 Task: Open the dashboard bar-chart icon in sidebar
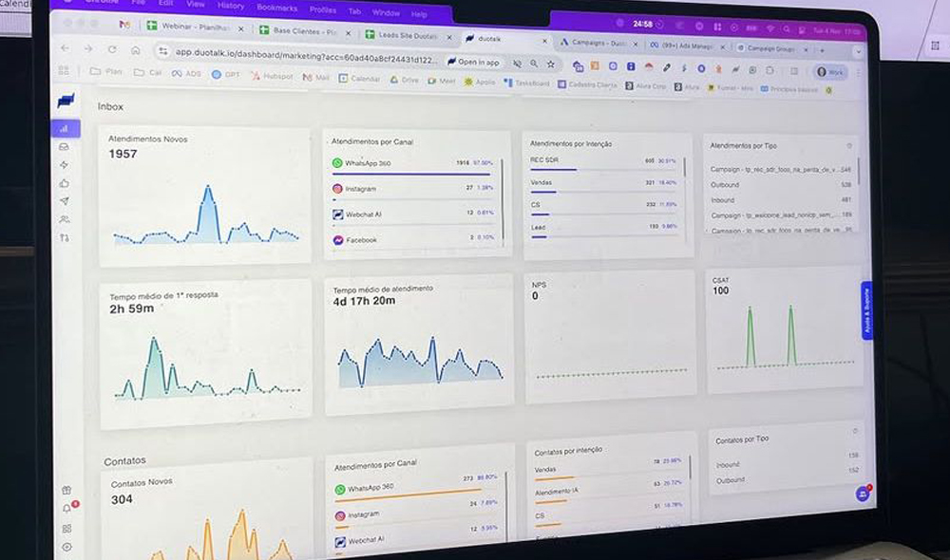click(x=65, y=128)
